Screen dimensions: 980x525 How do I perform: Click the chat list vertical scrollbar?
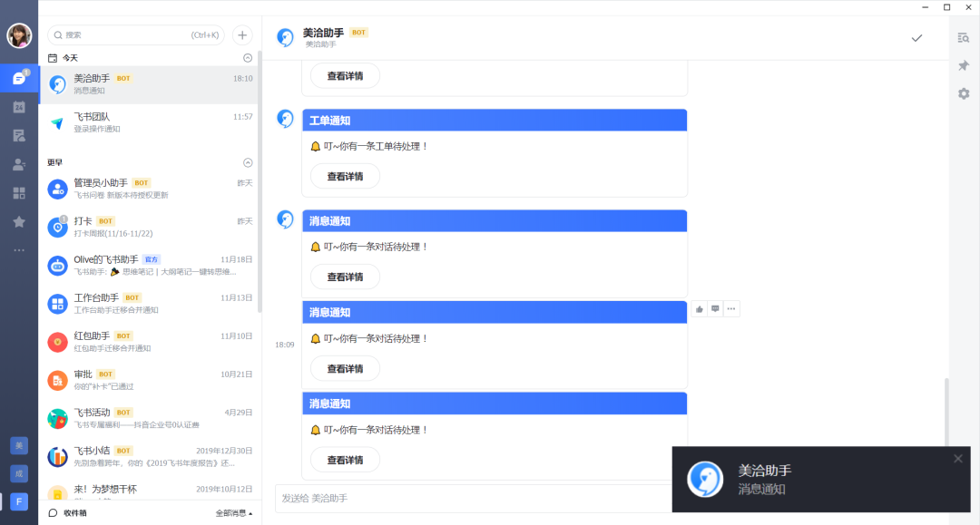pyautogui.click(x=260, y=182)
